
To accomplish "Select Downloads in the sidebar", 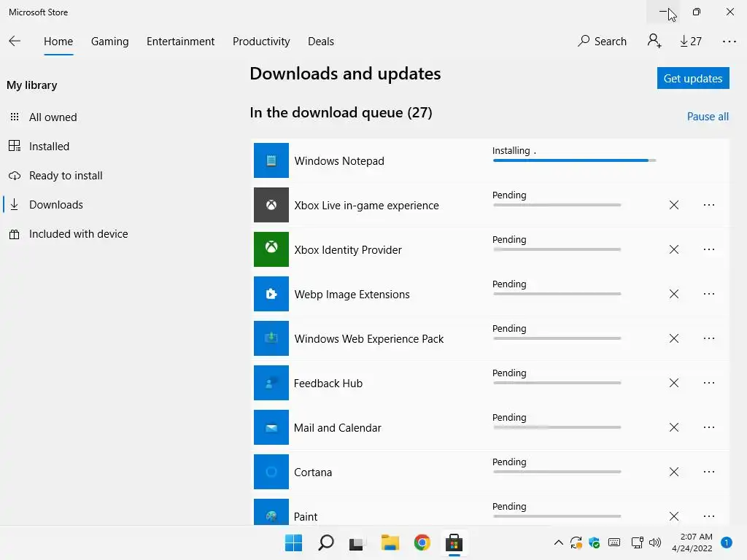I will coord(56,205).
